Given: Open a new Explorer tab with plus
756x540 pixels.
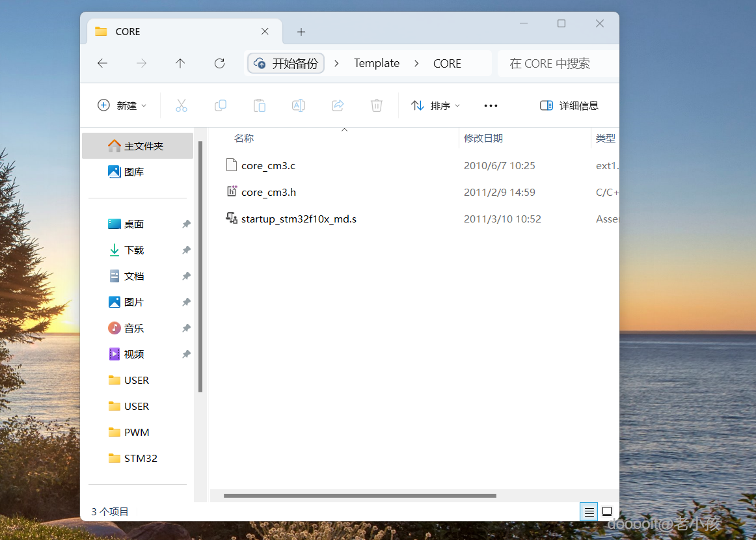Looking at the screenshot, I should [301, 31].
